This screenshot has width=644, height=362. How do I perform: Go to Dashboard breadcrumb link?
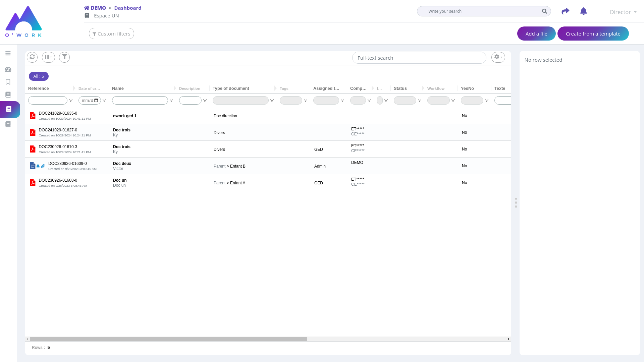(127, 8)
